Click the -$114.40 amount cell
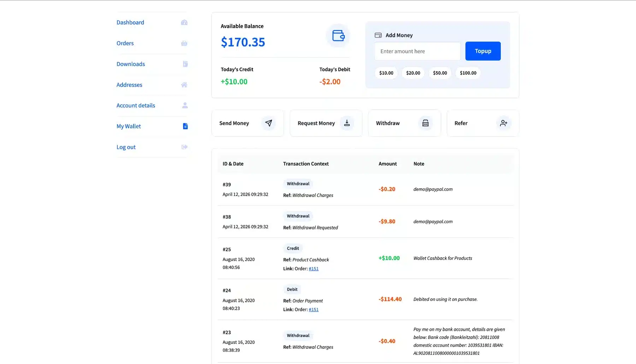 [x=390, y=299]
